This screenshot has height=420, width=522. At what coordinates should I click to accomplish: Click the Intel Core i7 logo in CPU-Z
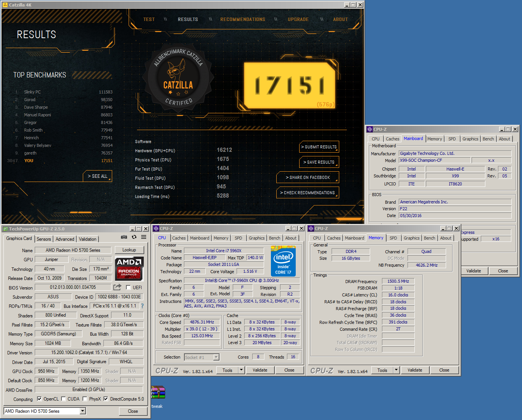[283, 261]
